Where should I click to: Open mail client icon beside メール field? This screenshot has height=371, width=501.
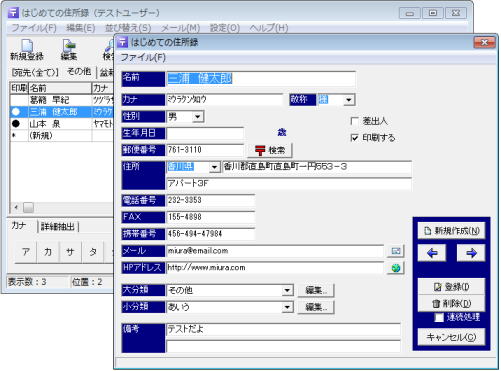click(396, 251)
